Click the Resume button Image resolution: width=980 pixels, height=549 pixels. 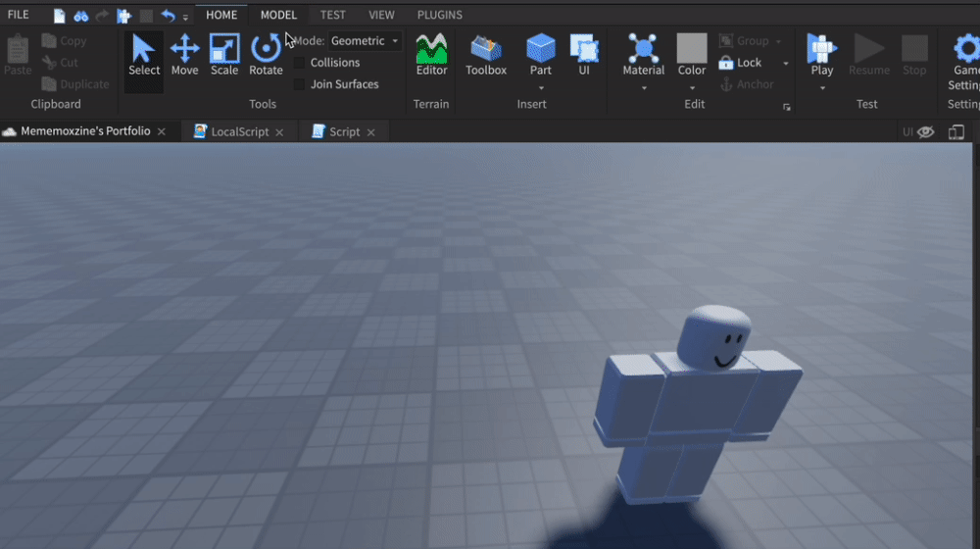click(x=868, y=56)
